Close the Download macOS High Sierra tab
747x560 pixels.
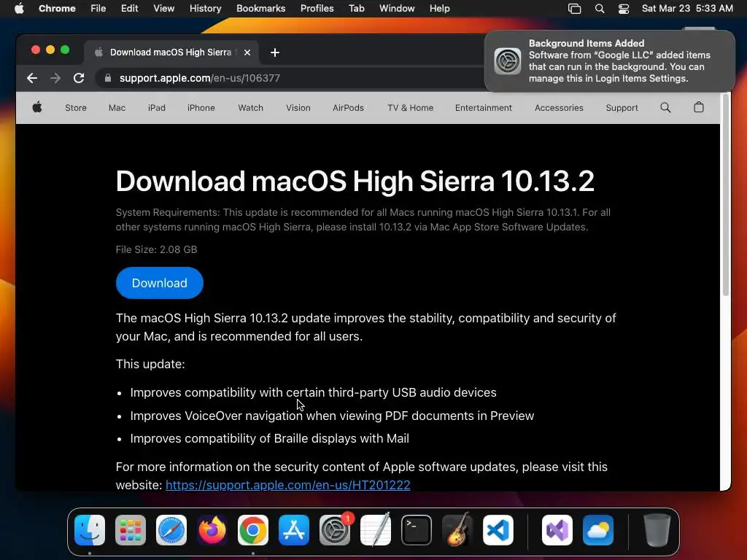click(247, 52)
